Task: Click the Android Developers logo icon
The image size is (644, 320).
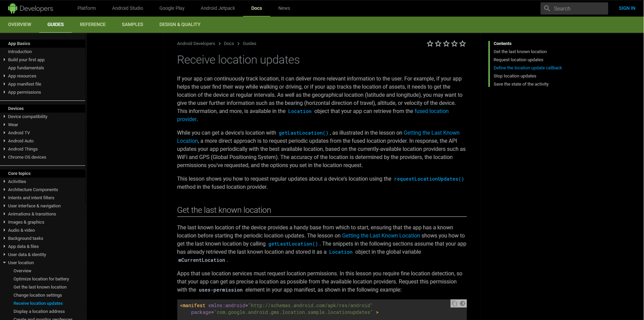Action: pos(13,8)
